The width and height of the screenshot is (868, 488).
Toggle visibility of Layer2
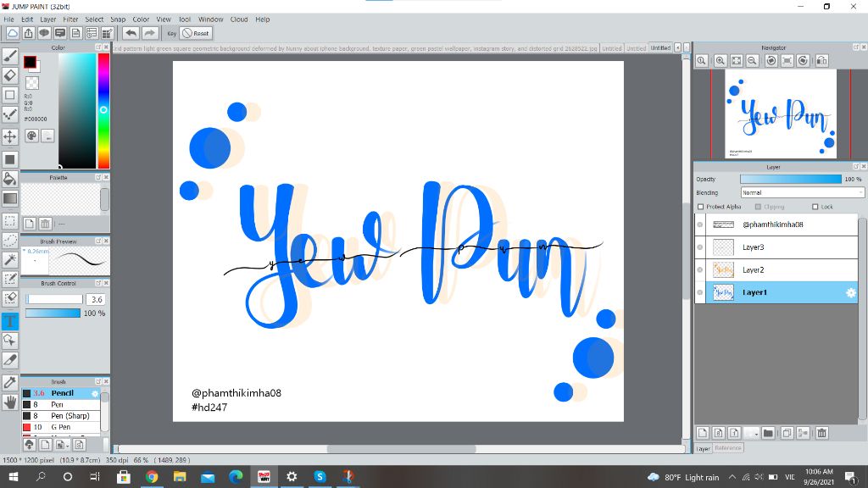700,270
